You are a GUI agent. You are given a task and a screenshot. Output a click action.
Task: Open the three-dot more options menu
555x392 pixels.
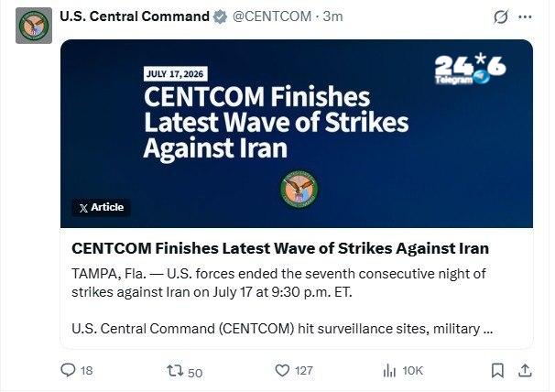tap(525, 16)
